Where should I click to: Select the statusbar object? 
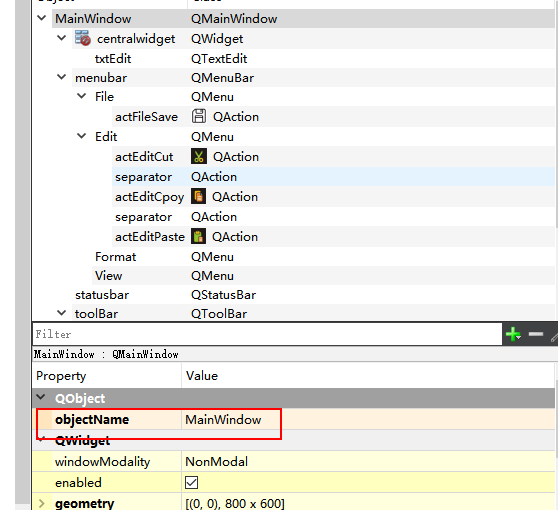tap(102, 295)
